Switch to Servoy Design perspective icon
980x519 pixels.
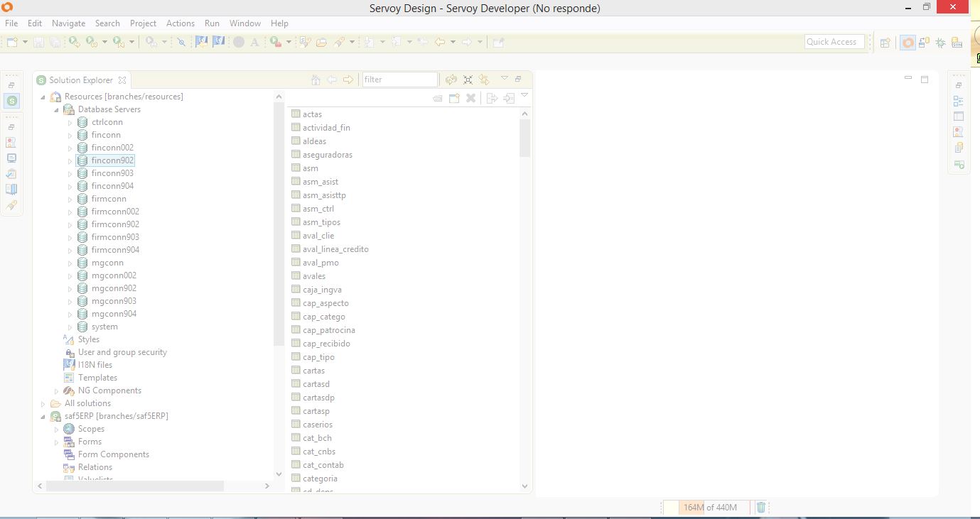point(908,43)
